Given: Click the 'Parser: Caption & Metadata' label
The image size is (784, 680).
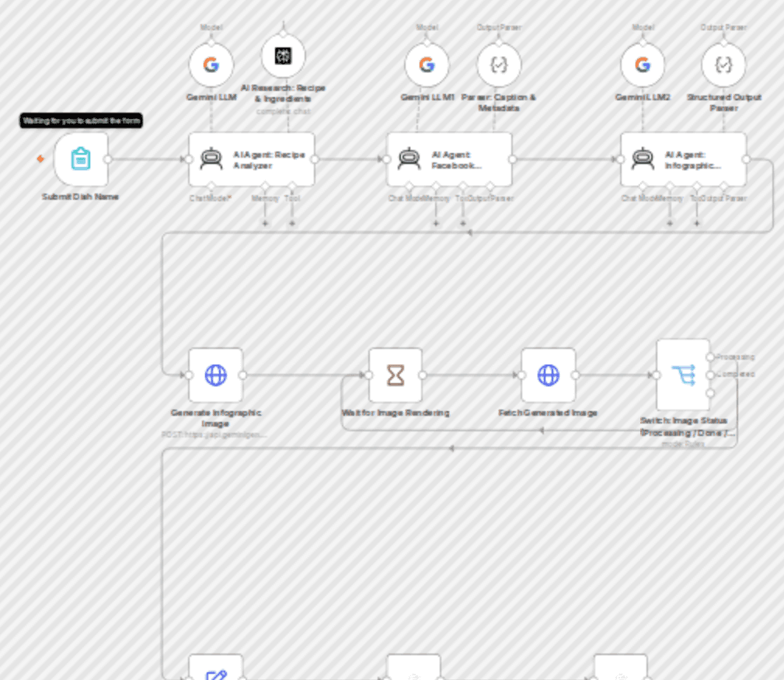Looking at the screenshot, I should (x=499, y=103).
